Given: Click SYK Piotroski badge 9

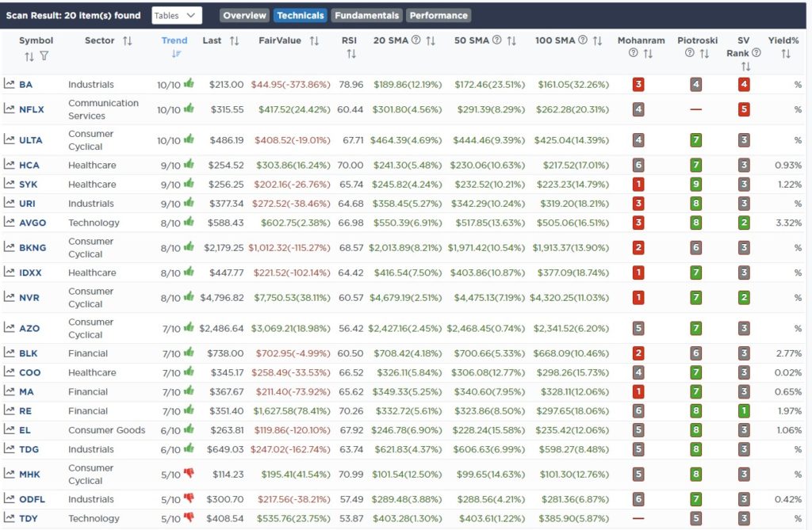Looking at the screenshot, I should (x=696, y=185).
